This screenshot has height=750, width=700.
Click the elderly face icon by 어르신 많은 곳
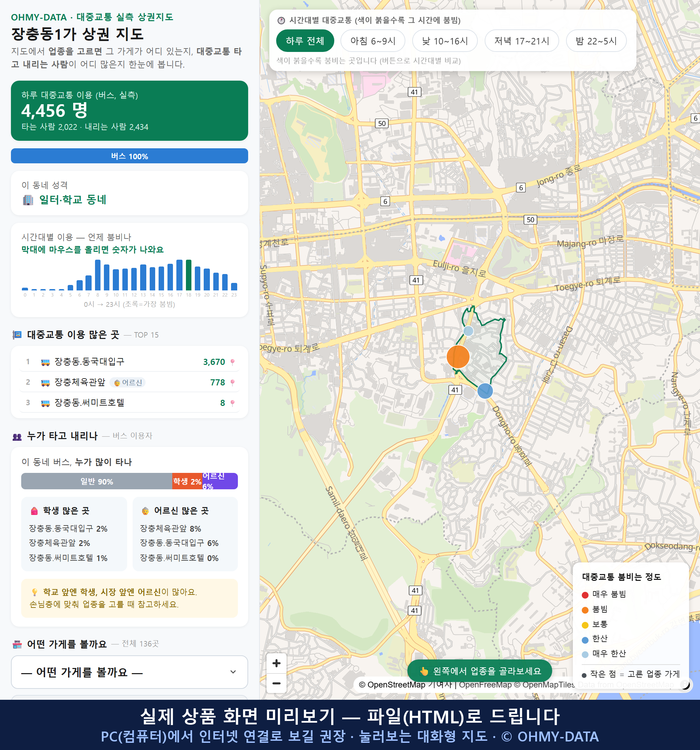[145, 511]
